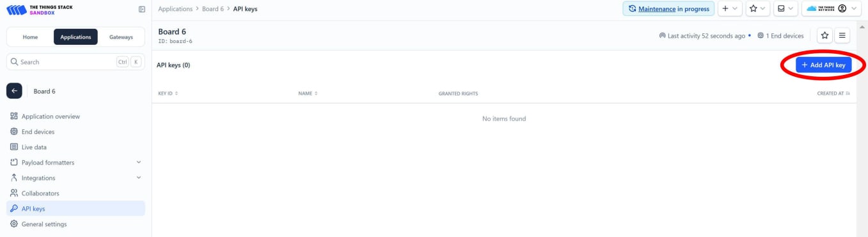Expand the Integrations menu

pos(75,178)
